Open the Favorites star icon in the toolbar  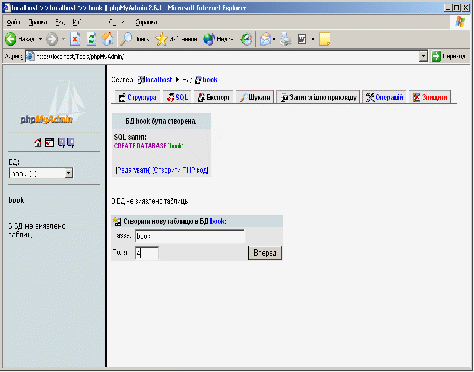point(161,39)
